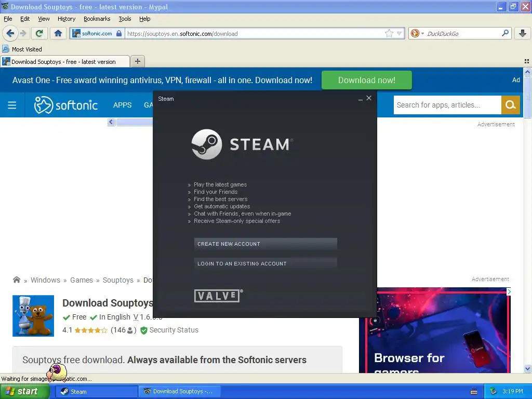Viewport: 532px width, 399px height.
Task: Click the breadcrumb home icon
Action: (x=16, y=280)
